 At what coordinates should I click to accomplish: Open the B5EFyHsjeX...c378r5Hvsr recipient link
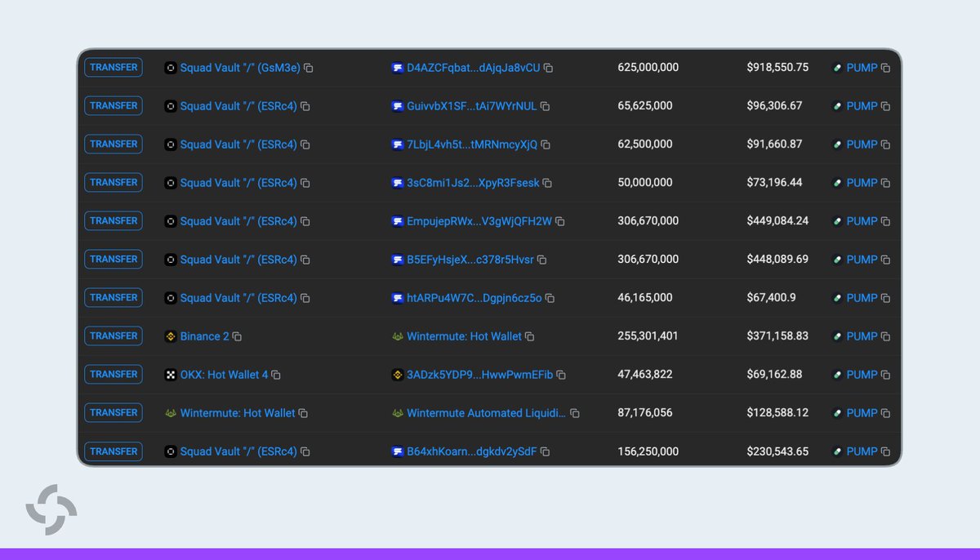(x=470, y=260)
